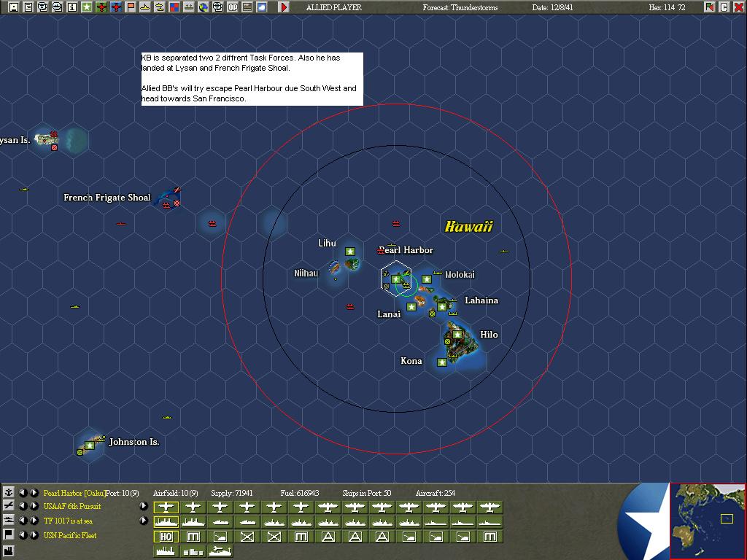Screen dimensions: 747x560
Task: Go to previous air unit before USAAF 6th Pursuit
Action: [x=23, y=506]
